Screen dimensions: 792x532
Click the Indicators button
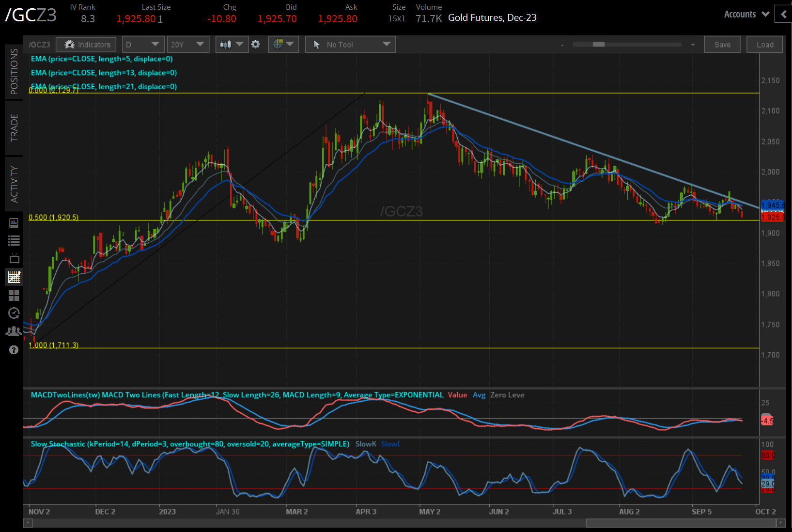(86, 45)
